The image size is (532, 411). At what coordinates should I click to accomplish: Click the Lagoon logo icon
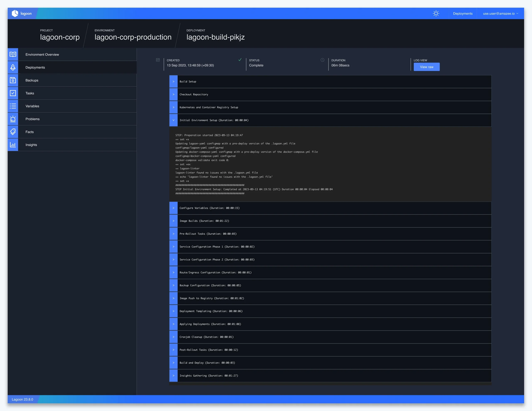click(x=15, y=13)
